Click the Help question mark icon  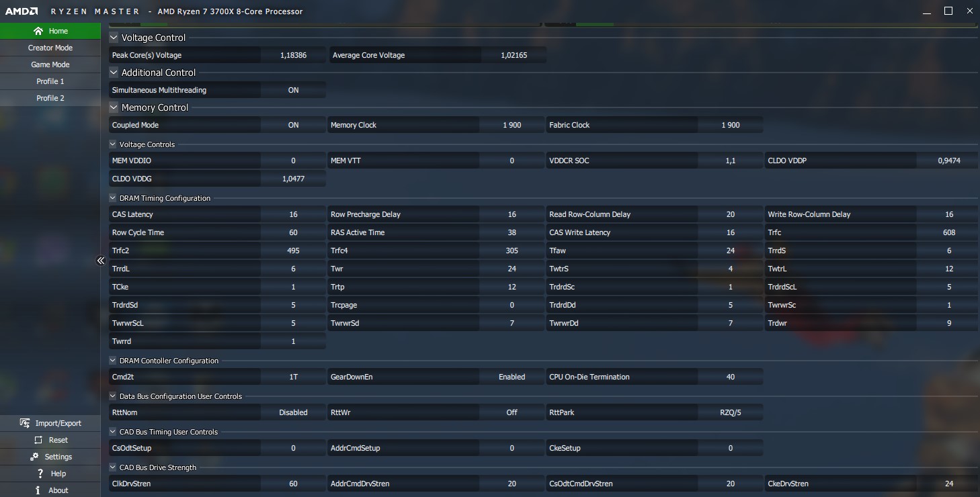40,473
